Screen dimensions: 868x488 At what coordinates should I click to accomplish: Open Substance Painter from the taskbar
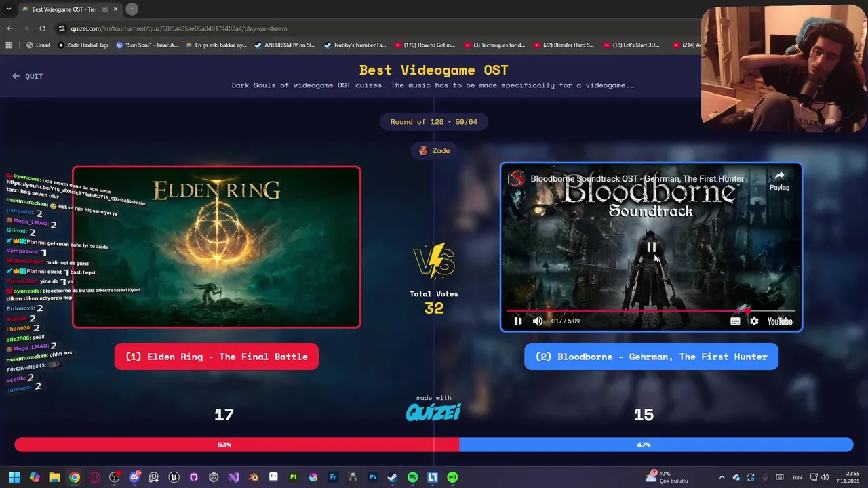[293, 477]
